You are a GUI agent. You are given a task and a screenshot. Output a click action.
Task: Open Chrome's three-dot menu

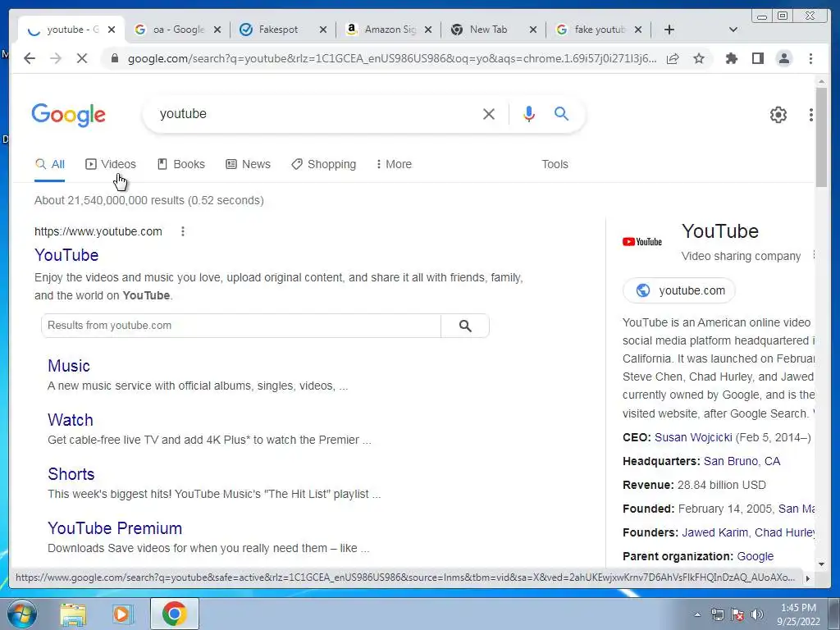pos(810,58)
